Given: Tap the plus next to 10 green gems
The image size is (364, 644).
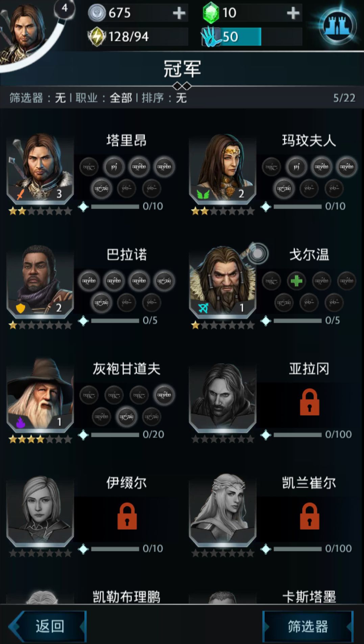Looking at the screenshot, I should click(x=293, y=13).
